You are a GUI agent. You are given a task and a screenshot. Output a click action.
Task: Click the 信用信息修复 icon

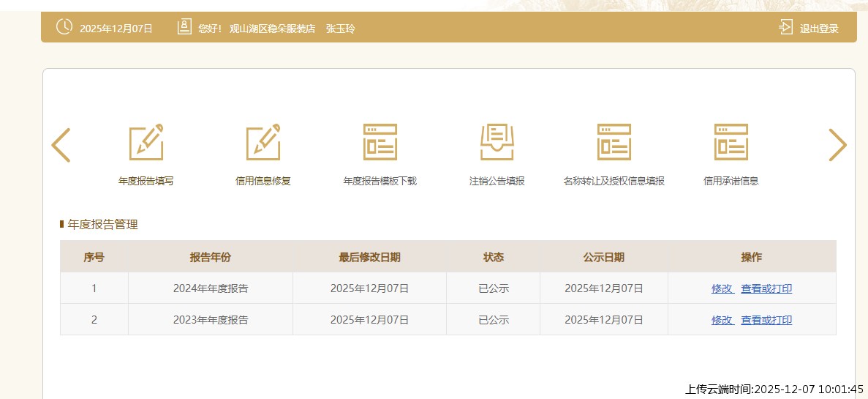pos(263,142)
